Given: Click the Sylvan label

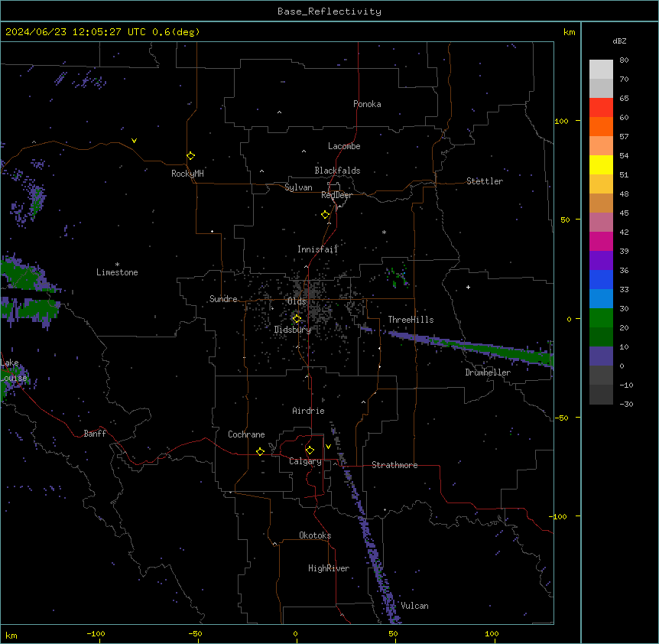Looking at the screenshot, I should pyautogui.click(x=298, y=187).
